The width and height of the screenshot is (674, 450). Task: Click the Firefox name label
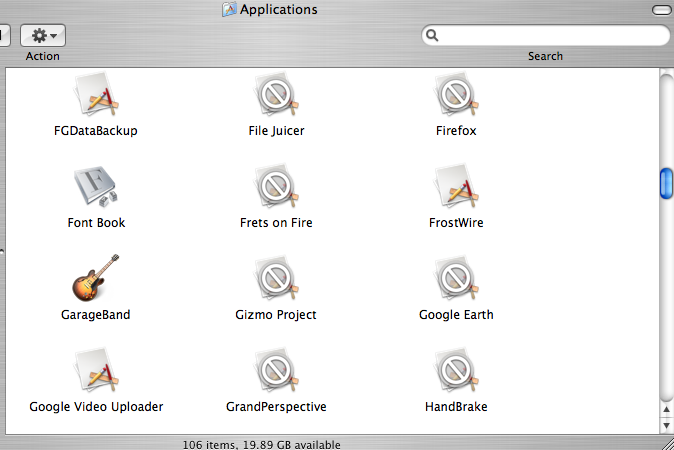(x=456, y=131)
